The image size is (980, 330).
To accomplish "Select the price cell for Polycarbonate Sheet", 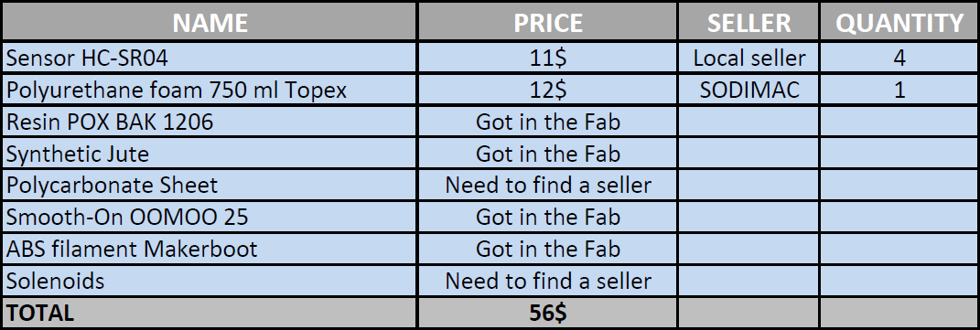I will 548,186.
